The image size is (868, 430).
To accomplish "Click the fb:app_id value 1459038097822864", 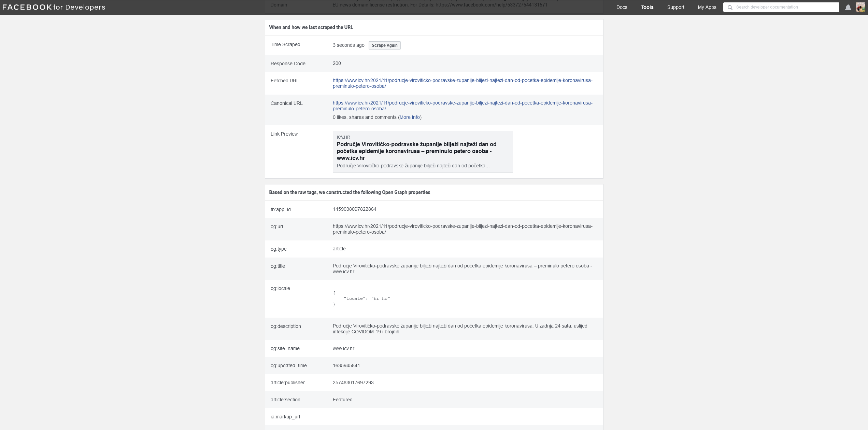I will [x=354, y=209].
